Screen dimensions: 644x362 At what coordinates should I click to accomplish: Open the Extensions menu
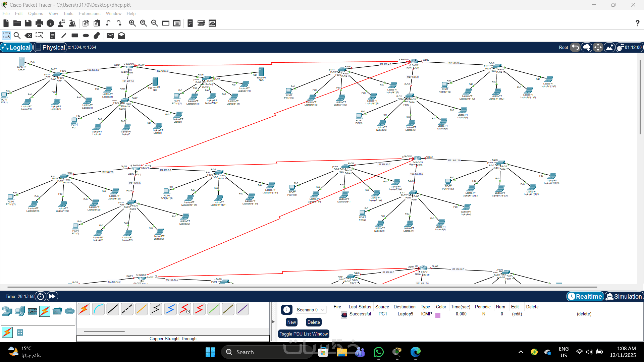(x=89, y=13)
